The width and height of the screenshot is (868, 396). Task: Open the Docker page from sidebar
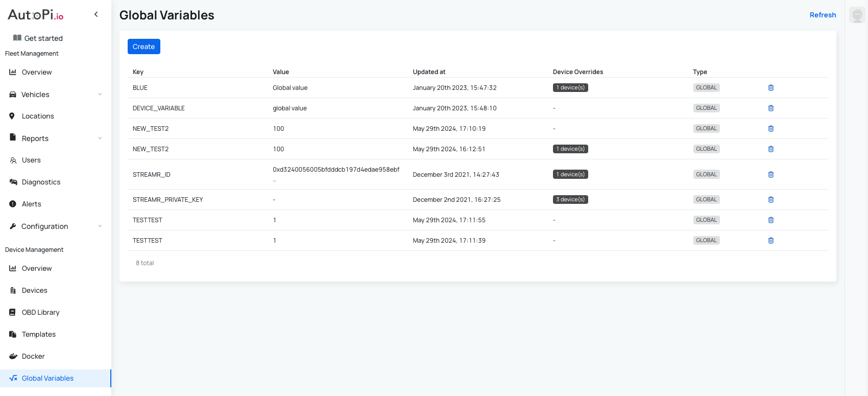point(33,356)
